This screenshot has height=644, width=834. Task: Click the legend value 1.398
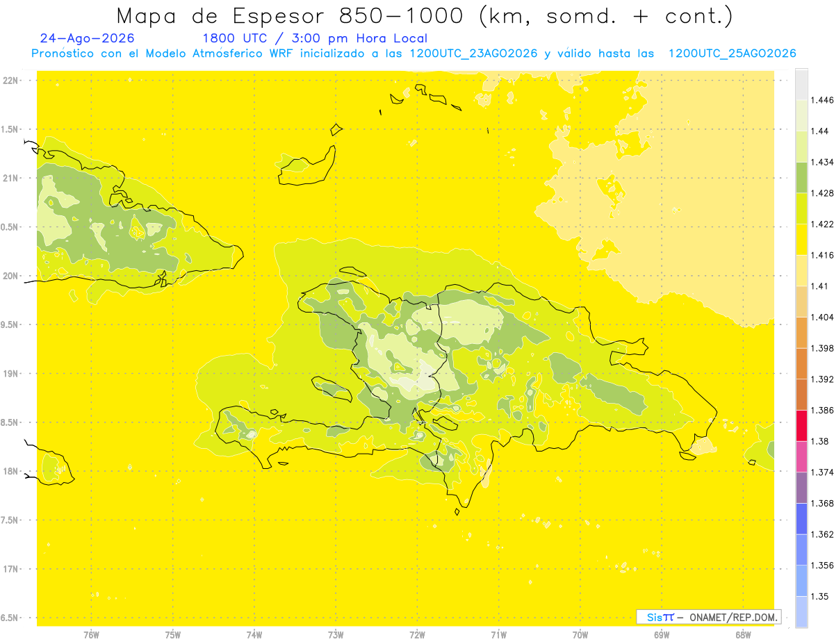[823, 348]
